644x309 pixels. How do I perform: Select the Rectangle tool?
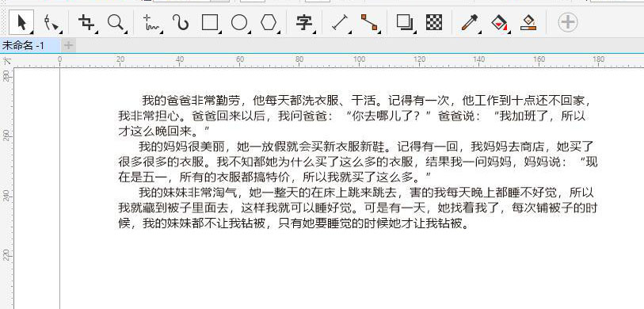209,23
